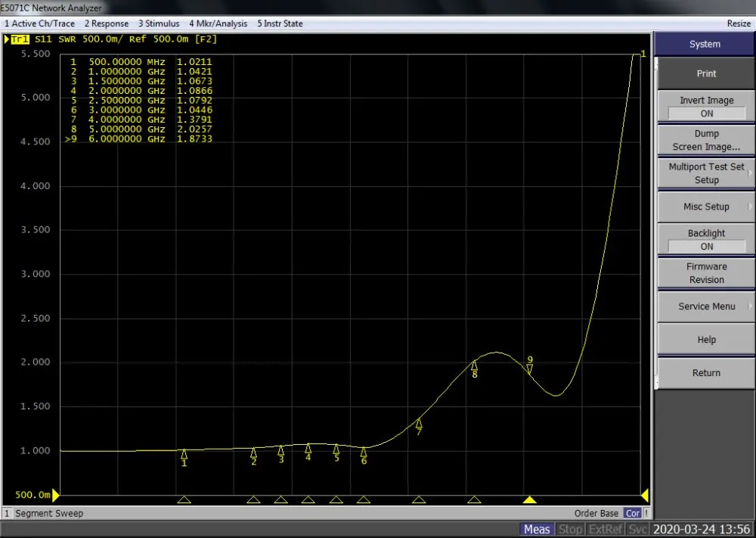756x538 pixels.
Task: Click the Help softkey
Action: (706, 340)
